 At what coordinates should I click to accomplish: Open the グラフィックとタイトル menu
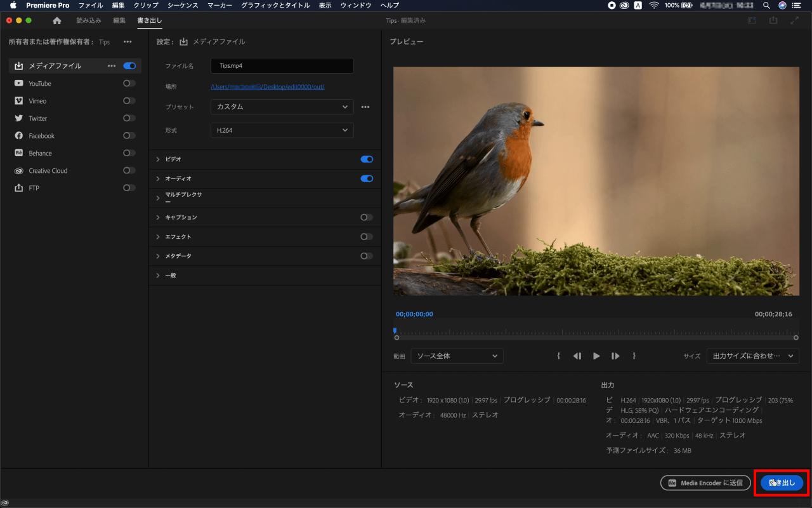[x=275, y=5]
